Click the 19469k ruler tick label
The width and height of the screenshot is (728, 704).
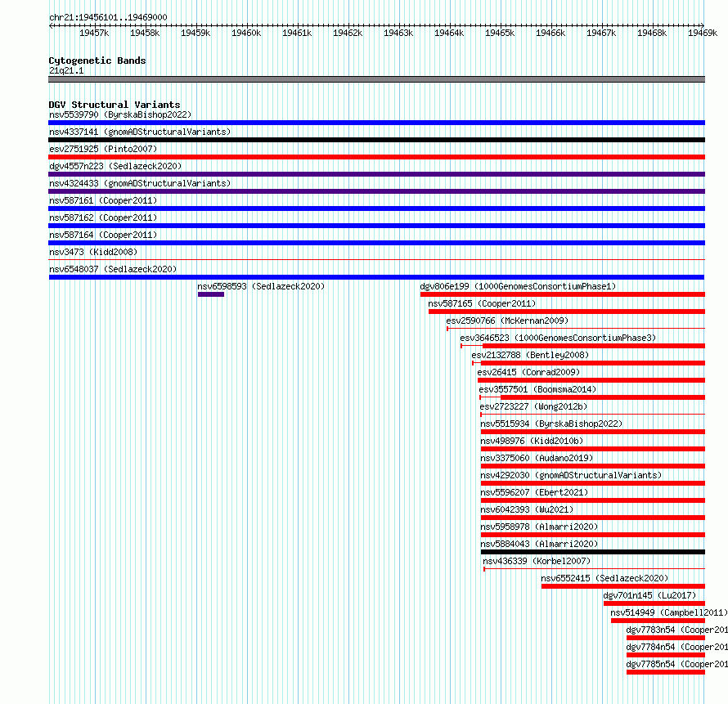(703, 33)
